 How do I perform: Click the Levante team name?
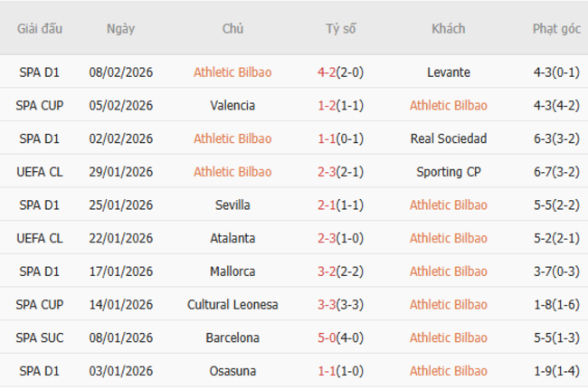[448, 71]
